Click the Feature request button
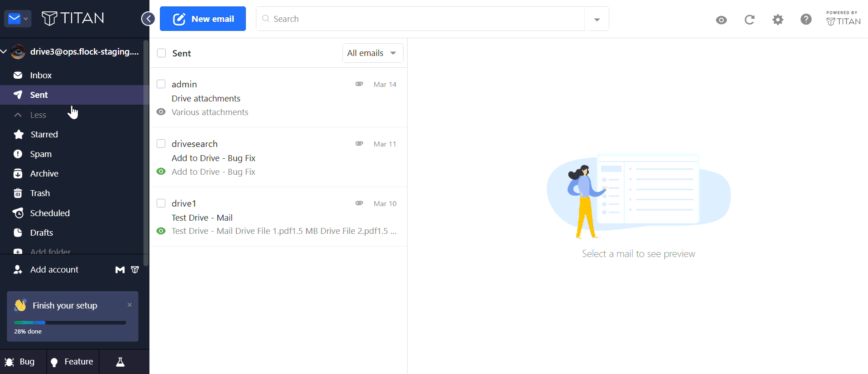The image size is (868, 374). 73,362
